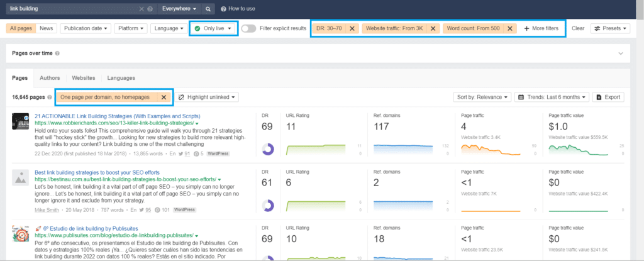
Task: Remove the DR: 30–70 filter
Action: (x=352, y=28)
